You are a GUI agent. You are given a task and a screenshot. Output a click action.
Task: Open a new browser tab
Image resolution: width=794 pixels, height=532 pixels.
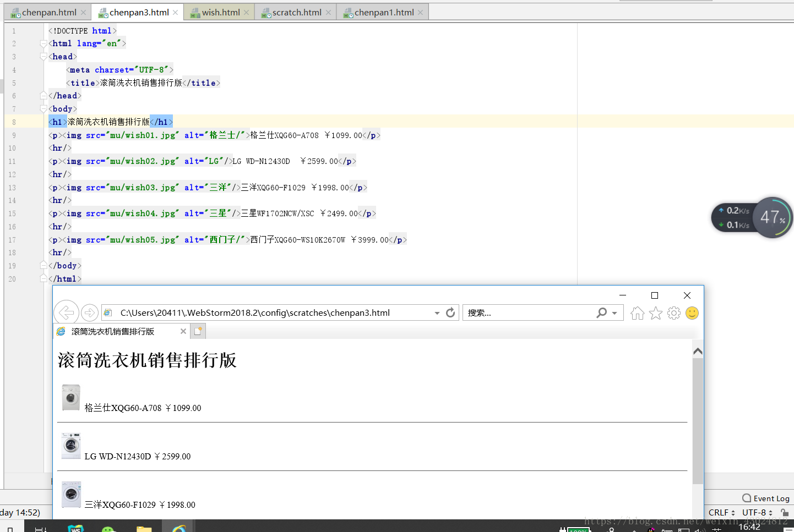[198, 331]
